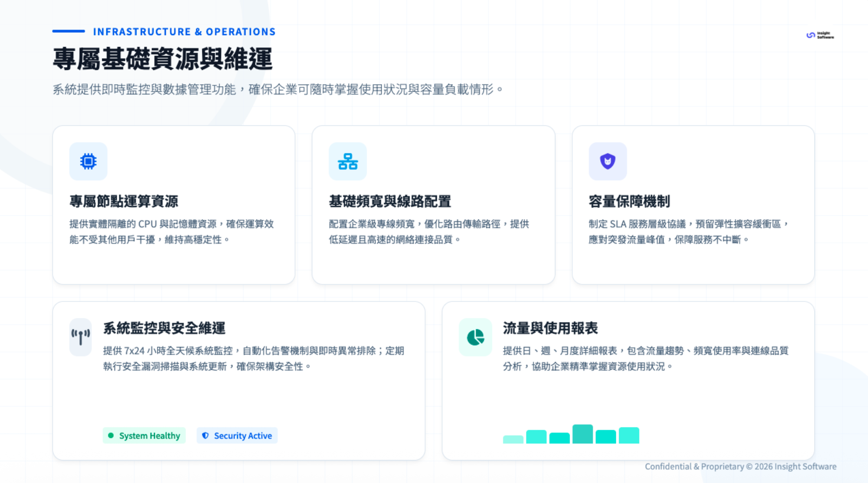Click the pie chart reports icon
Screen dimensions: 868x483
pos(475,337)
